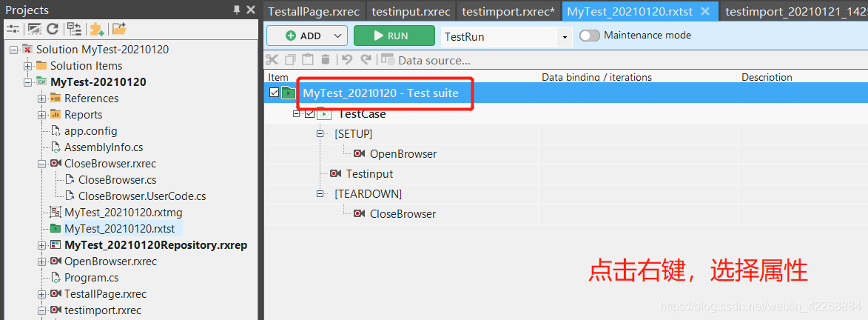Viewport: 868px width, 320px height.
Task: Click Solution MyTest-20210120 solution icon
Action: click(27, 50)
